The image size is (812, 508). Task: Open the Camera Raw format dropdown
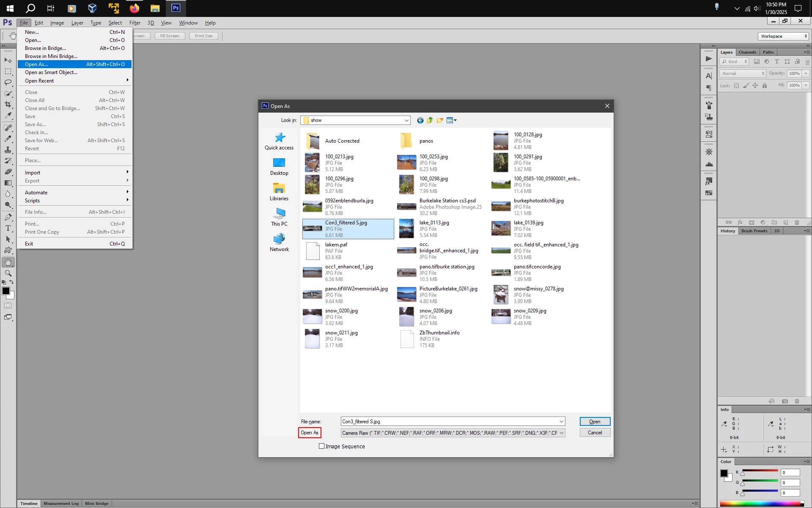pyautogui.click(x=561, y=433)
